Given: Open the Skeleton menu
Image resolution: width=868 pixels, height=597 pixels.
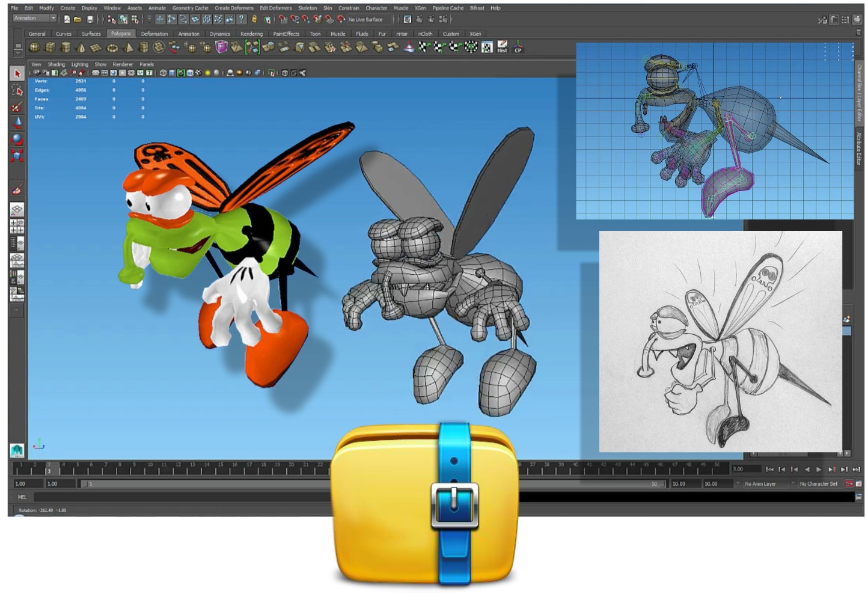Looking at the screenshot, I should tap(307, 8).
